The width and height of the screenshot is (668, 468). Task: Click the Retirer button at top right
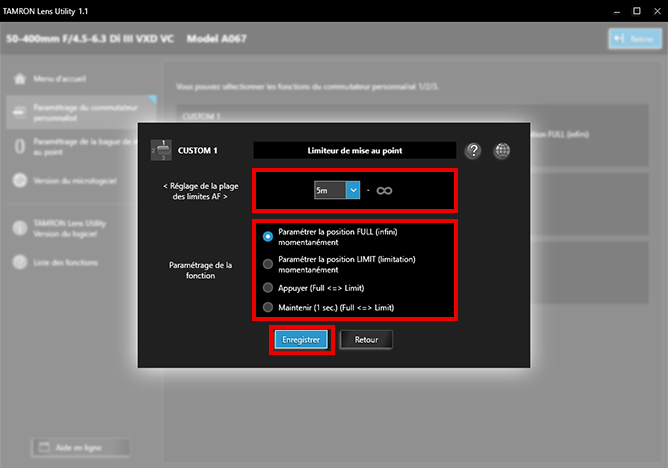[x=635, y=39]
